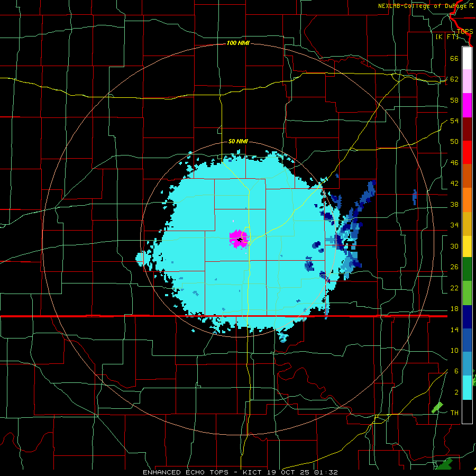Click the 26 value on legend

454,267
